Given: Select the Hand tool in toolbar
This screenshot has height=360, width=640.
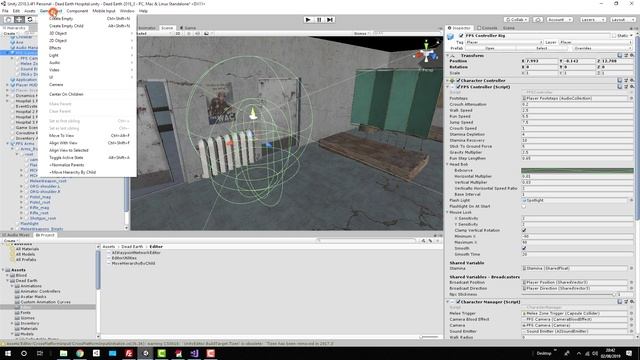Looking at the screenshot, I should 8,19.
